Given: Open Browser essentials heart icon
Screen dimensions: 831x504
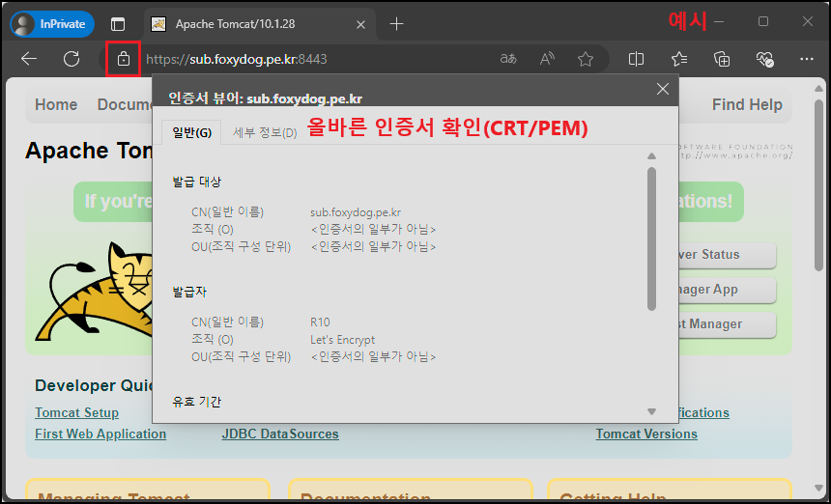Looking at the screenshot, I should coord(764,59).
